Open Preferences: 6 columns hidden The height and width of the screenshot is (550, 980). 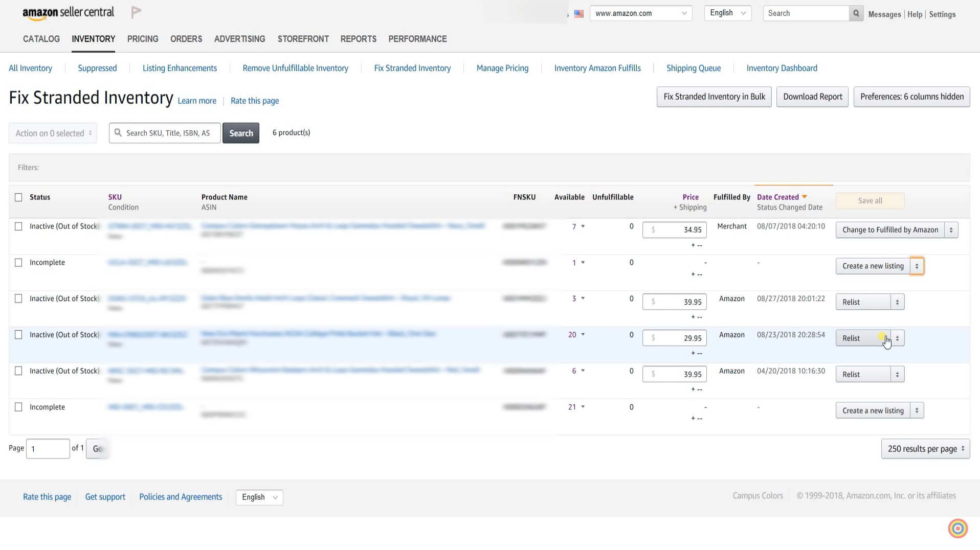(911, 97)
